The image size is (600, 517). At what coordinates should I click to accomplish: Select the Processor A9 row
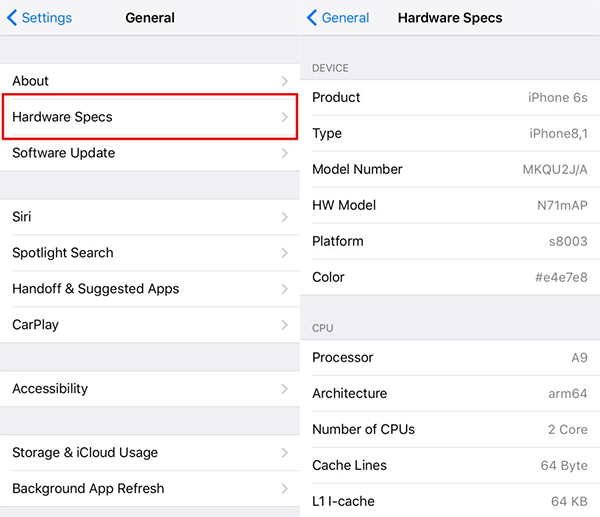point(450,357)
